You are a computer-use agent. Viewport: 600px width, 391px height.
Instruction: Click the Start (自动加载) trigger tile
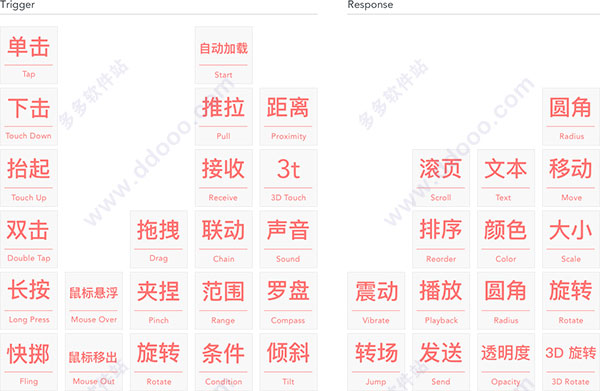click(x=223, y=55)
